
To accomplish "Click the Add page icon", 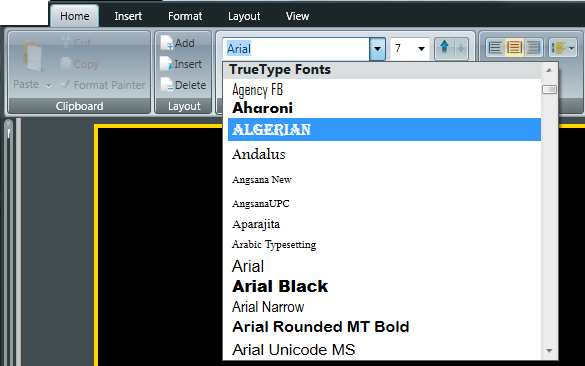I will [166, 43].
